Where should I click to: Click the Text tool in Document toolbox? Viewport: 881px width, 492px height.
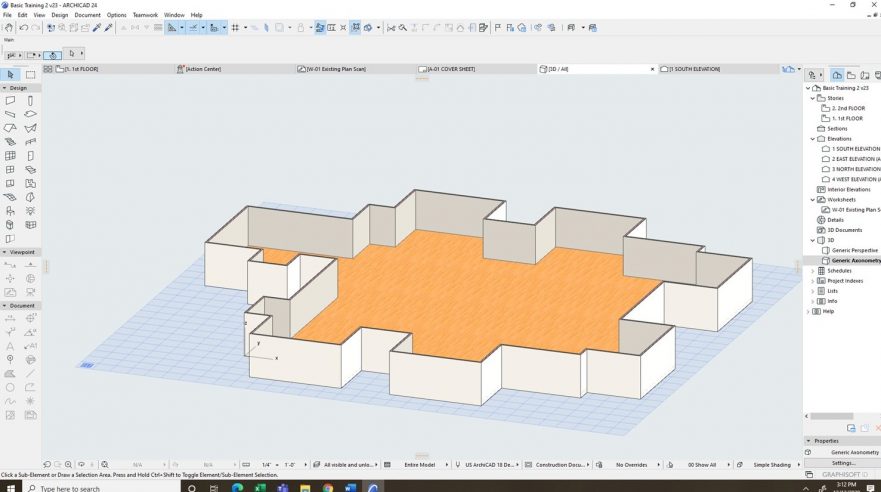(x=10, y=346)
